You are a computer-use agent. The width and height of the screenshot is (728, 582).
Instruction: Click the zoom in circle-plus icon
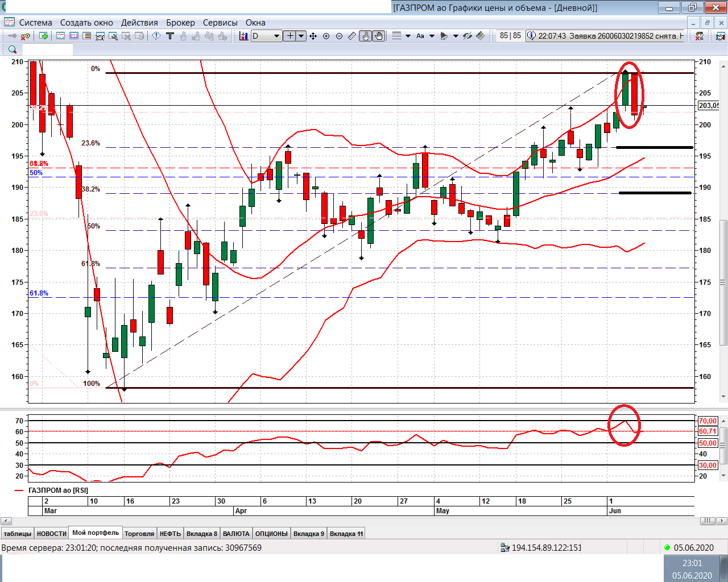pyautogui.click(x=326, y=36)
